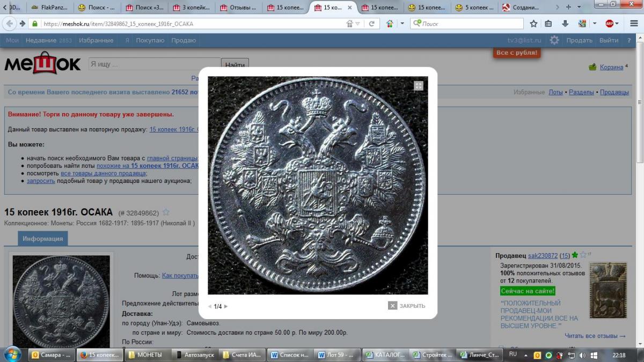The image size is (644, 362).
Task: Show the list of all tabs
Action: [580, 8]
